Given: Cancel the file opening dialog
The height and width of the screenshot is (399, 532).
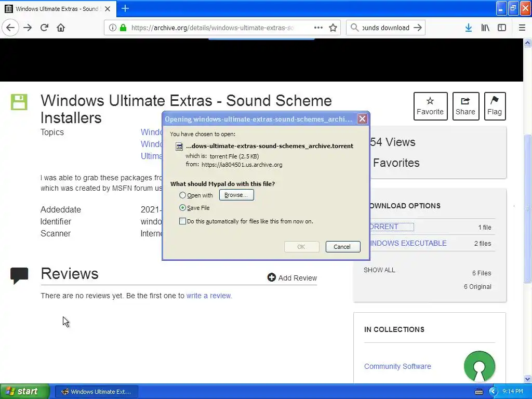Looking at the screenshot, I should coord(343,247).
